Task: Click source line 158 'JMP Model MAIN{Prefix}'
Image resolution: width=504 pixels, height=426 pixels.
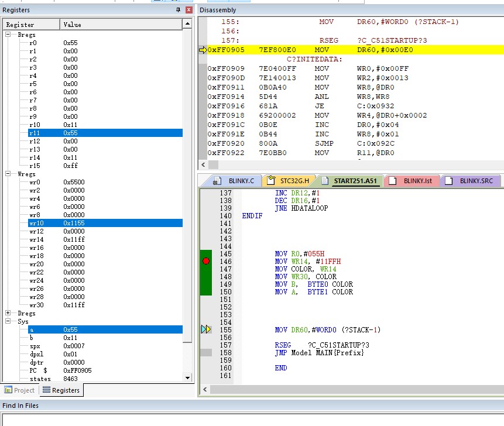Action: (x=319, y=353)
